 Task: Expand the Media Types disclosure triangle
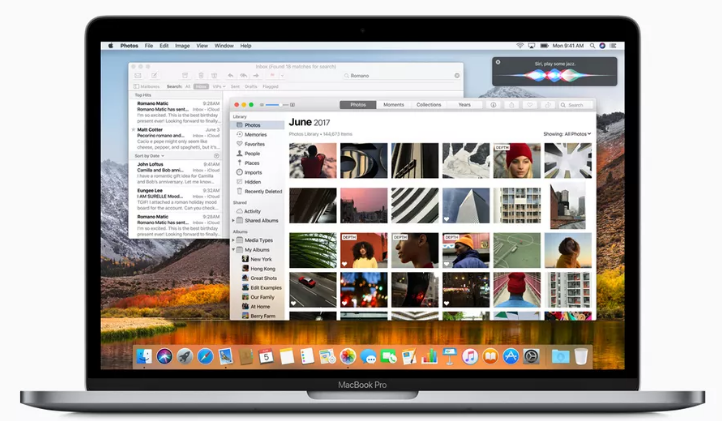pyautogui.click(x=234, y=240)
